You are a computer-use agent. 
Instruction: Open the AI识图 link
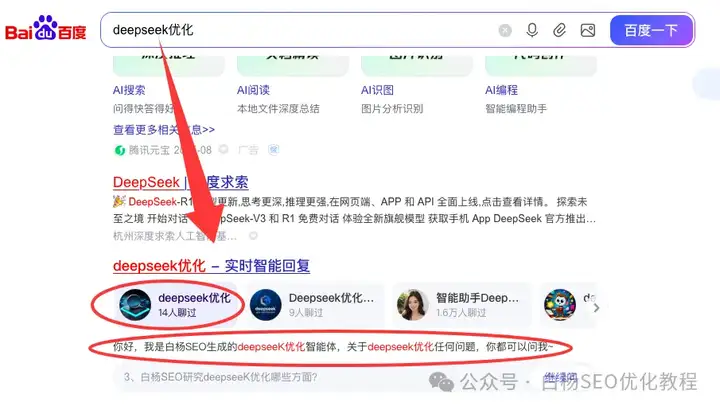pos(377,90)
